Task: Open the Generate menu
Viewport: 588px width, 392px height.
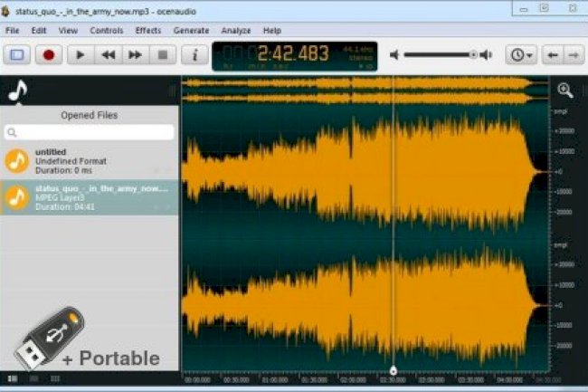Action: (x=191, y=30)
